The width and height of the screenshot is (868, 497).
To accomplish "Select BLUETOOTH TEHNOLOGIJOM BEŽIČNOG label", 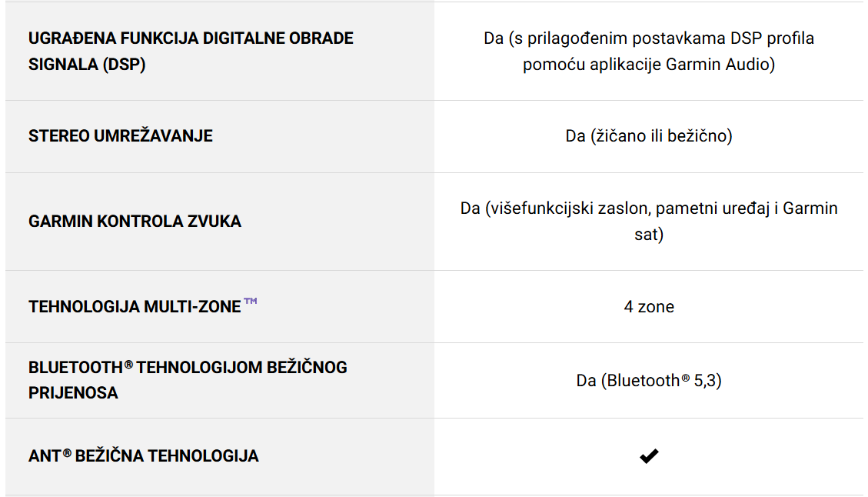I will (188, 367).
